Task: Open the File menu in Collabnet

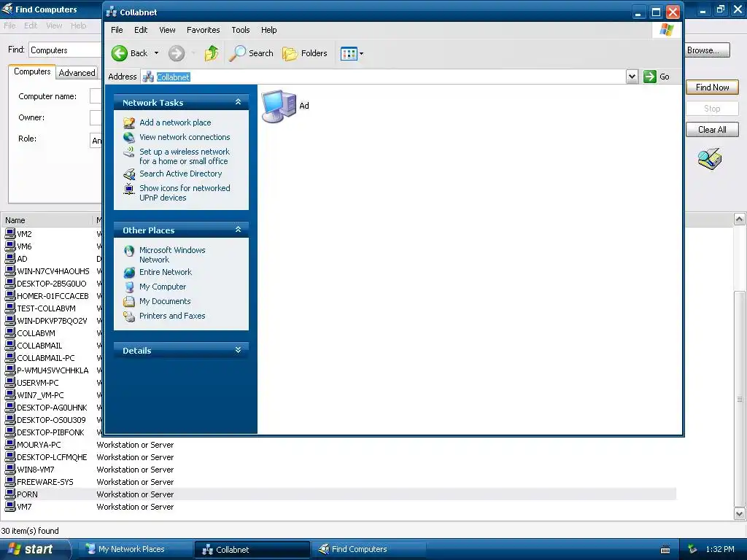Action: click(117, 30)
